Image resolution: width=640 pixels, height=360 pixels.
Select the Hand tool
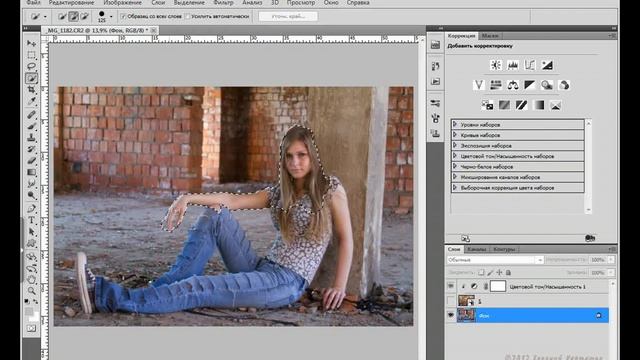pyautogui.click(x=31, y=280)
